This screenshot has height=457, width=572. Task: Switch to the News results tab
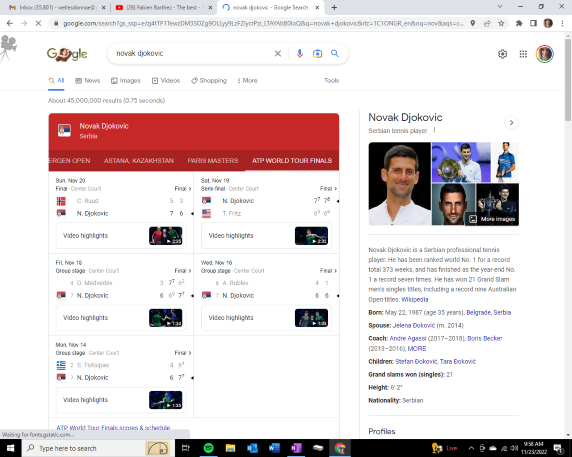coord(88,81)
